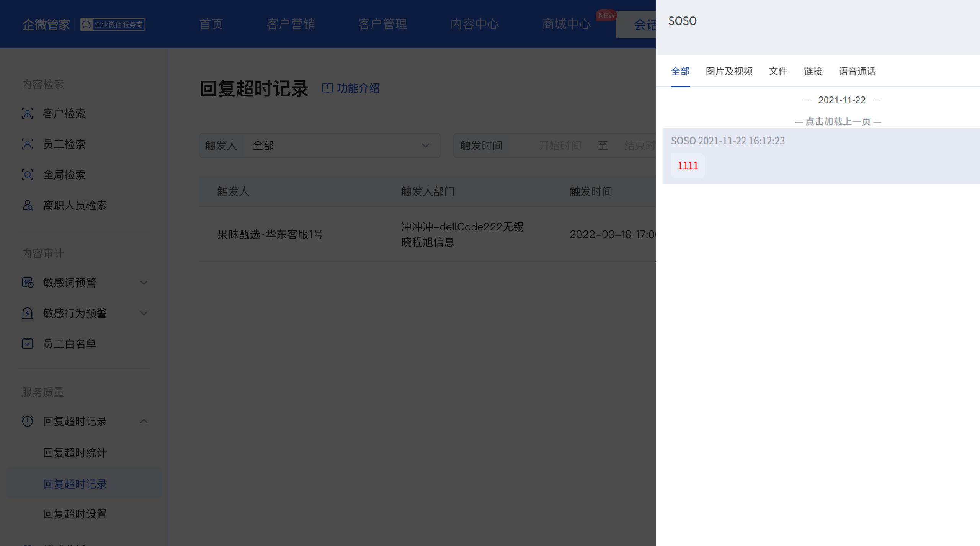This screenshot has width=980, height=546.
Task: Collapse the 回复超时记录 menu chevron
Action: point(144,421)
